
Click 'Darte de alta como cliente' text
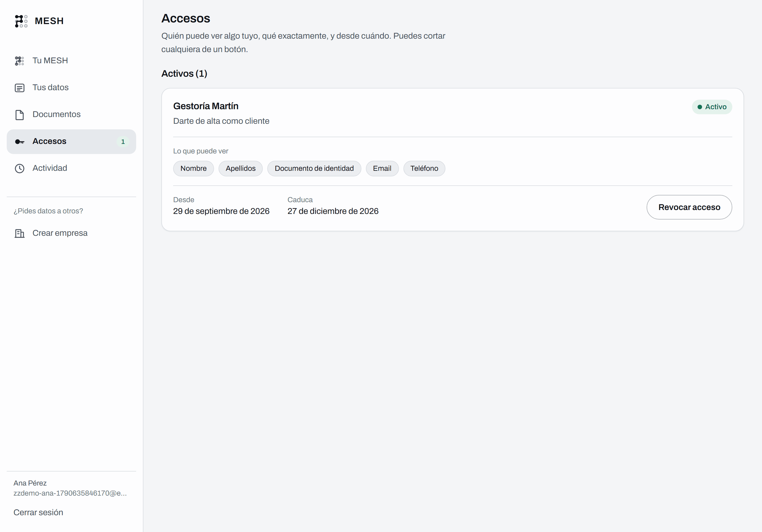click(221, 121)
